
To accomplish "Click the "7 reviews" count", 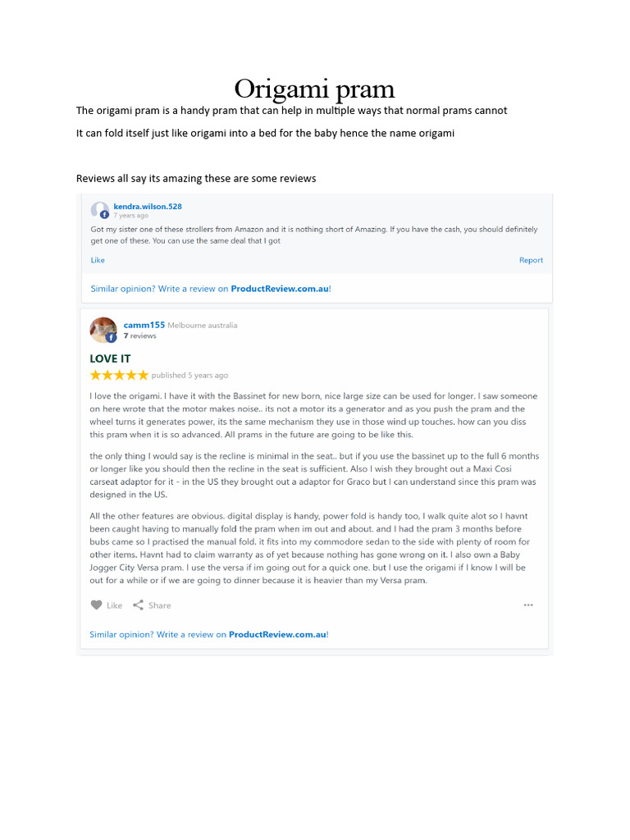I will (x=139, y=336).
